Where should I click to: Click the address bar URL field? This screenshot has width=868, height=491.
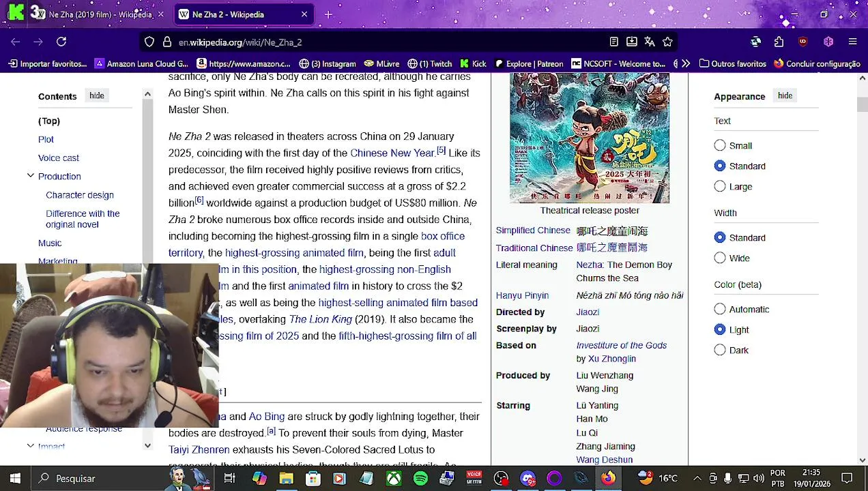click(389, 42)
